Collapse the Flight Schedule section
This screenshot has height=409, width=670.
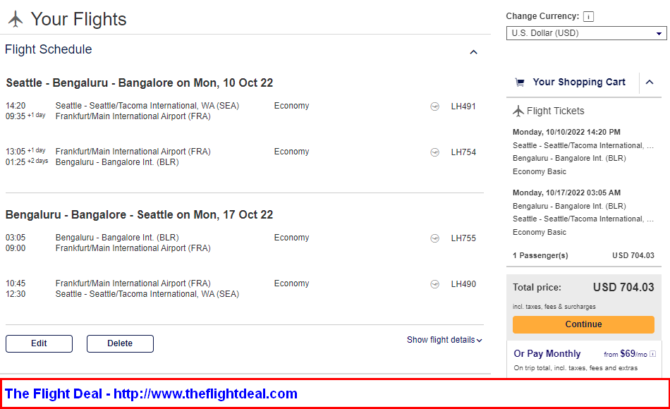(x=473, y=52)
